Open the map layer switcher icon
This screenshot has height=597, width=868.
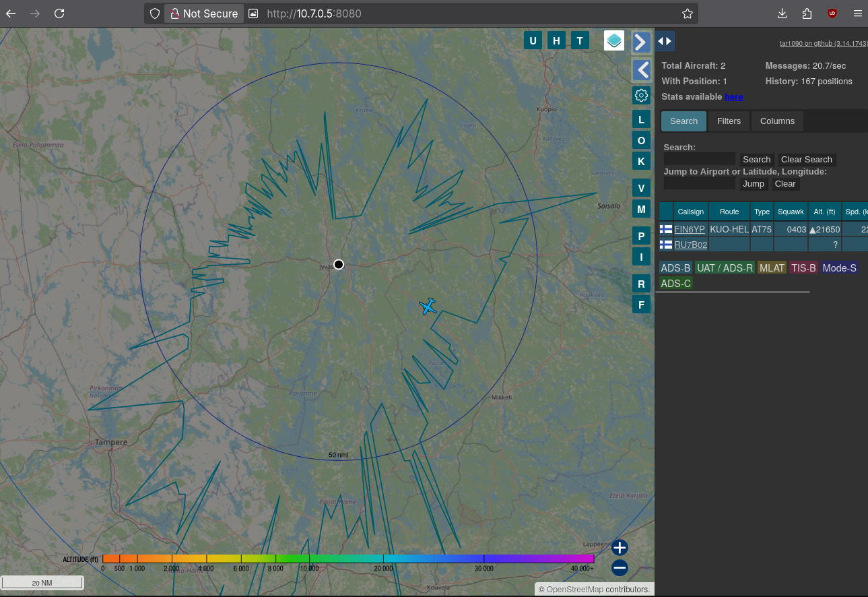pos(614,41)
